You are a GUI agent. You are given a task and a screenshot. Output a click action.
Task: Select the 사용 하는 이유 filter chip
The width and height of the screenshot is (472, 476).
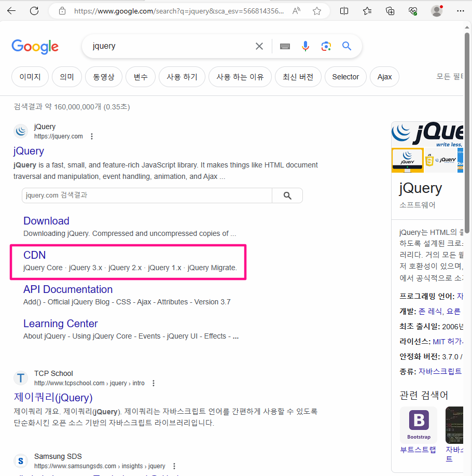[240, 77]
